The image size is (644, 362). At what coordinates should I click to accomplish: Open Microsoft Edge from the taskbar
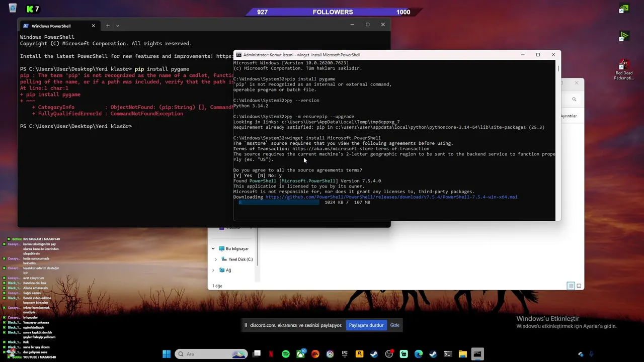tap(418, 354)
